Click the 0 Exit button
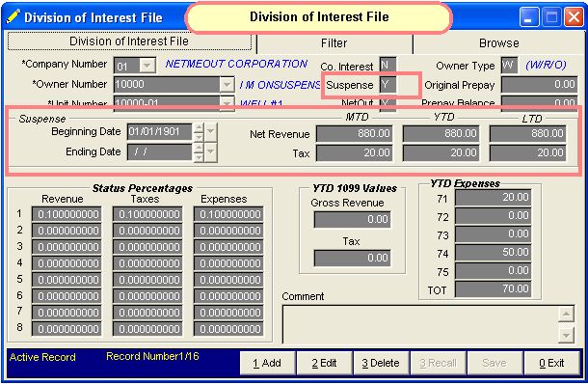The width and height of the screenshot is (588, 384). pyautogui.click(x=551, y=363)
